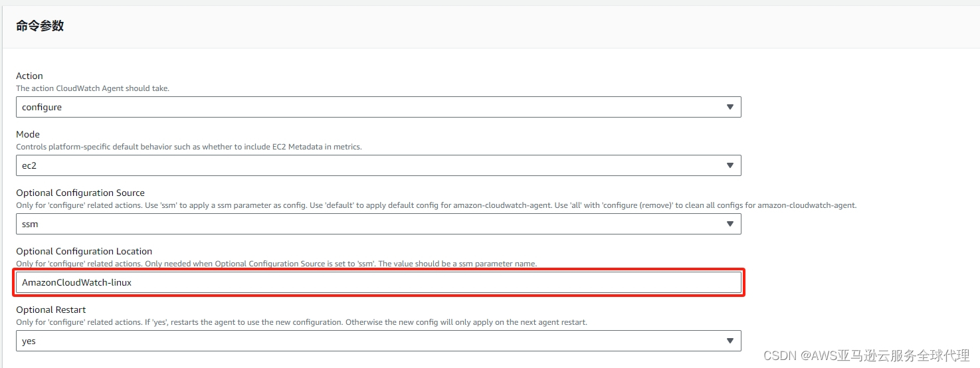Click the Action field label
The image size is (980, 368).
click(x=29, y=76)
